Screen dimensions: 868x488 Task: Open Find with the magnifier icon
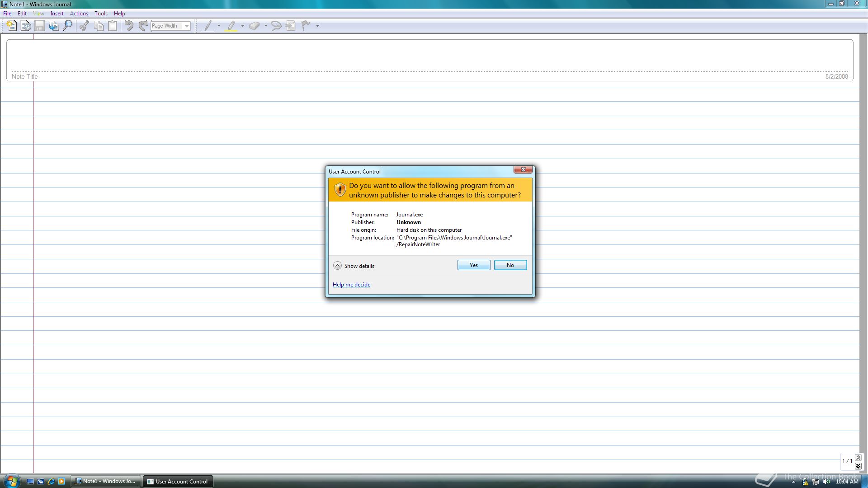[x=68, y=26]
